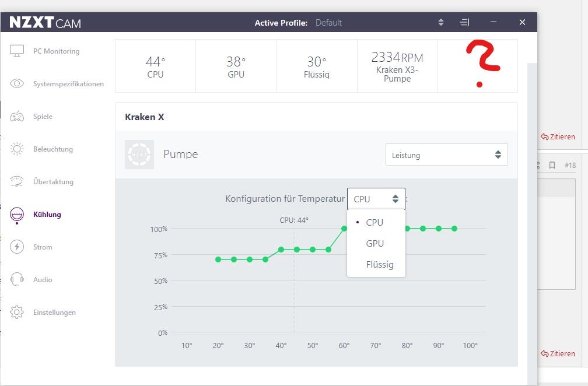This screenshot has width=588, height=386.
Task: Toggle the compact view icon in title bar
Action: pos(464,23)
